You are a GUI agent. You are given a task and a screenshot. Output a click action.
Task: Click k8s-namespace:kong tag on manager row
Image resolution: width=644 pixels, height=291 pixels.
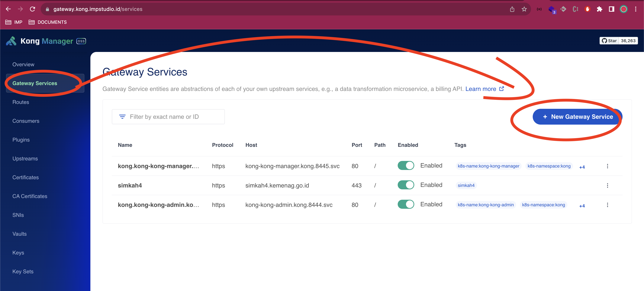point(549,166)
